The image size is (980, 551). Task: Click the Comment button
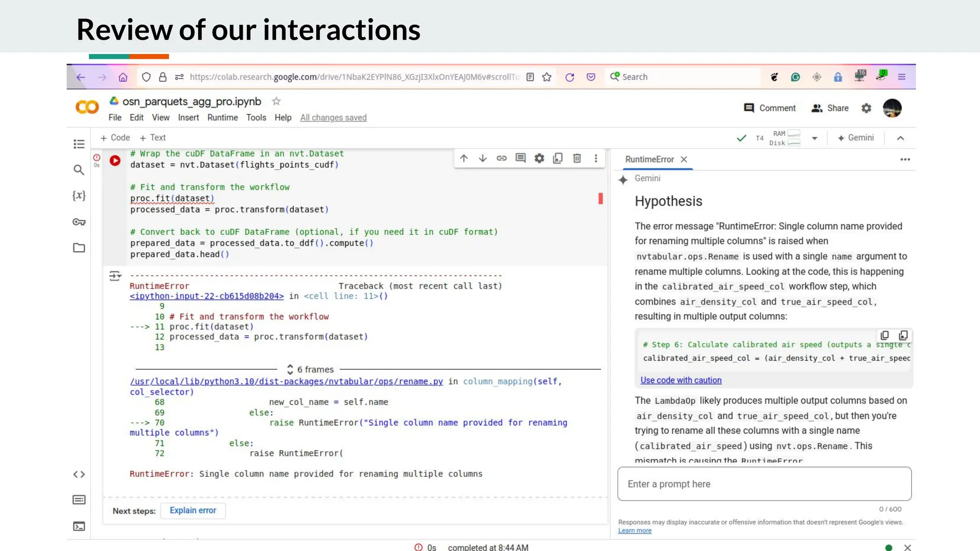point(770,108)
